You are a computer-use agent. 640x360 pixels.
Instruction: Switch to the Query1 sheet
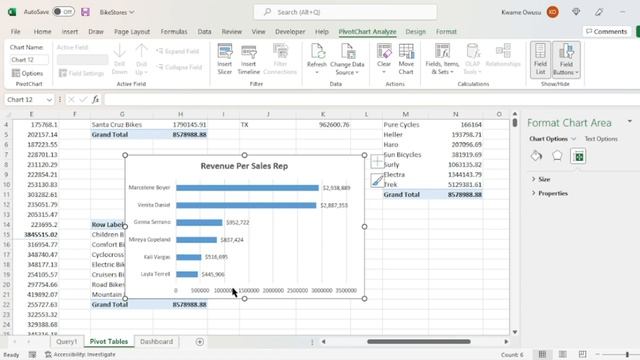(67, 342)
